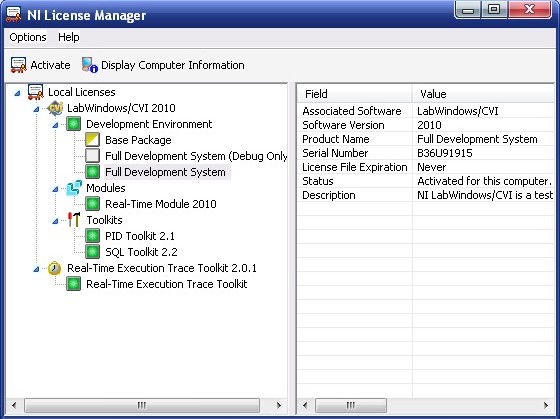Click the Real-Time Execution Trace Toolkit clock icon
The image size is (560, 419).
55,268
